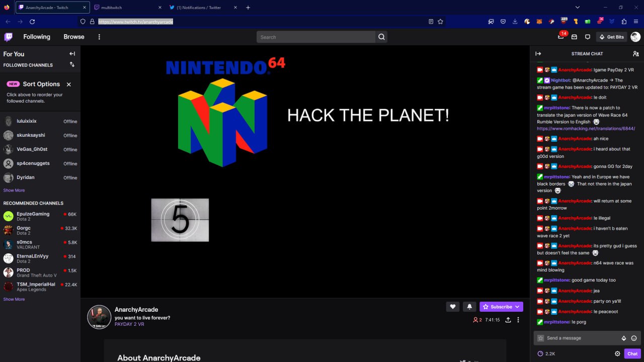This screenshot has height=362, width=644.
Task: Reload the page in Firefox
Action: [32, 22]
